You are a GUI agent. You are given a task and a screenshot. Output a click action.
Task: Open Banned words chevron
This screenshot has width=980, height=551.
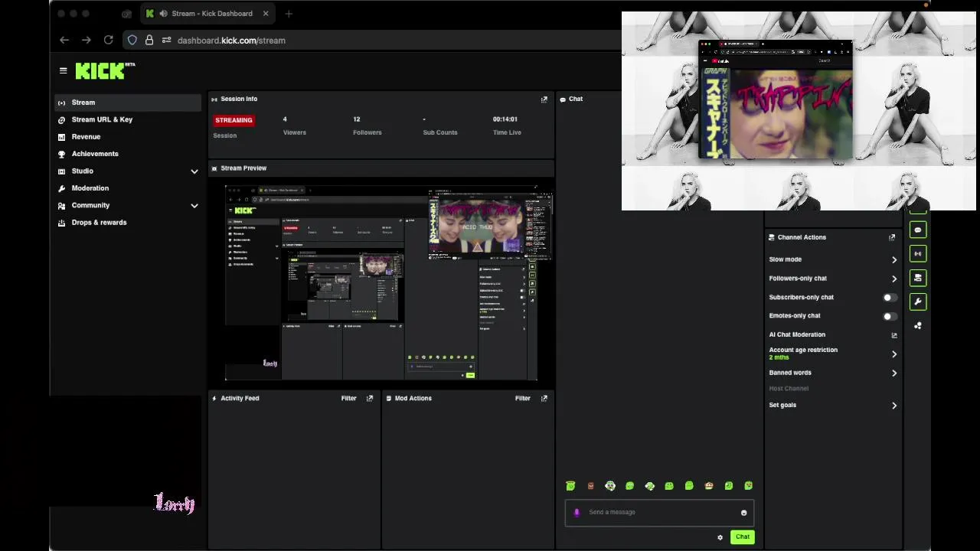(893, 373)
